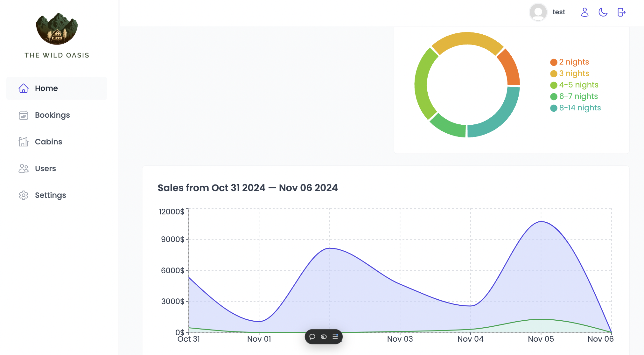Click the teal dot for 8–14 nights
644x355 pixels.
[554, 108]
